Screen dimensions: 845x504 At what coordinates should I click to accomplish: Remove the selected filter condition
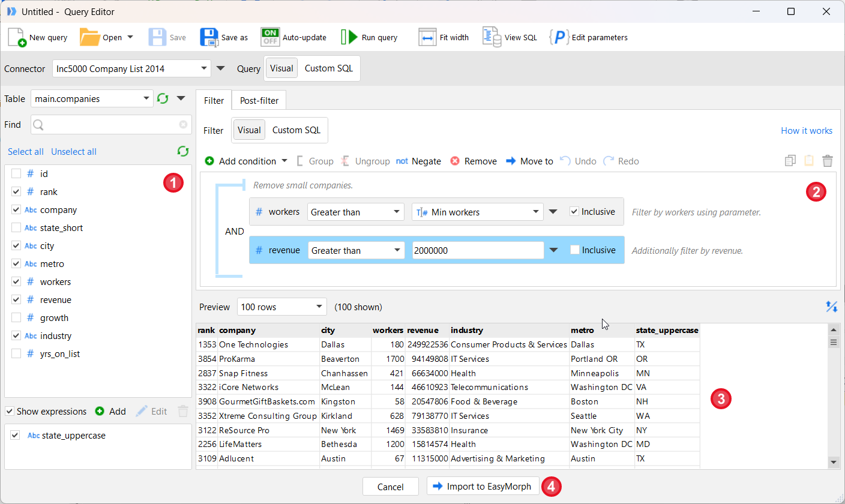coord(474,161)
